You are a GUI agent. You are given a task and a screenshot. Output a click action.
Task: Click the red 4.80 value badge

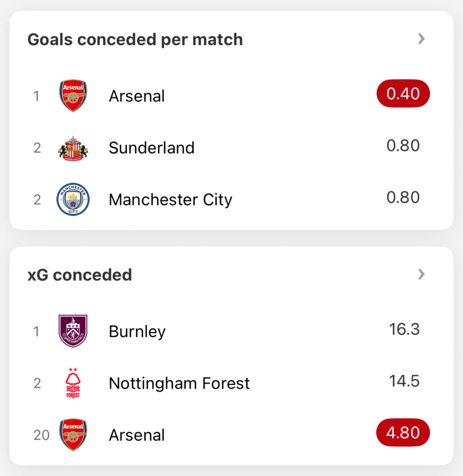click(403, 433)
